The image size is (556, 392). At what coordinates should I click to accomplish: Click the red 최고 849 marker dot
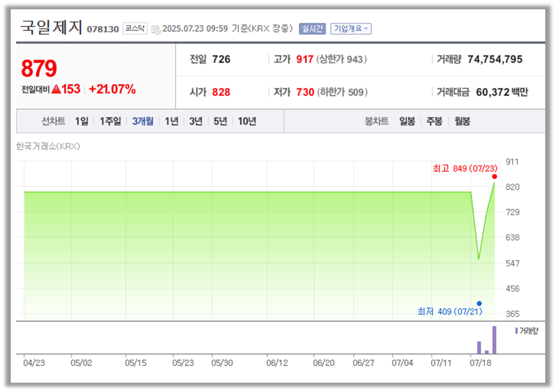(495, 177)
